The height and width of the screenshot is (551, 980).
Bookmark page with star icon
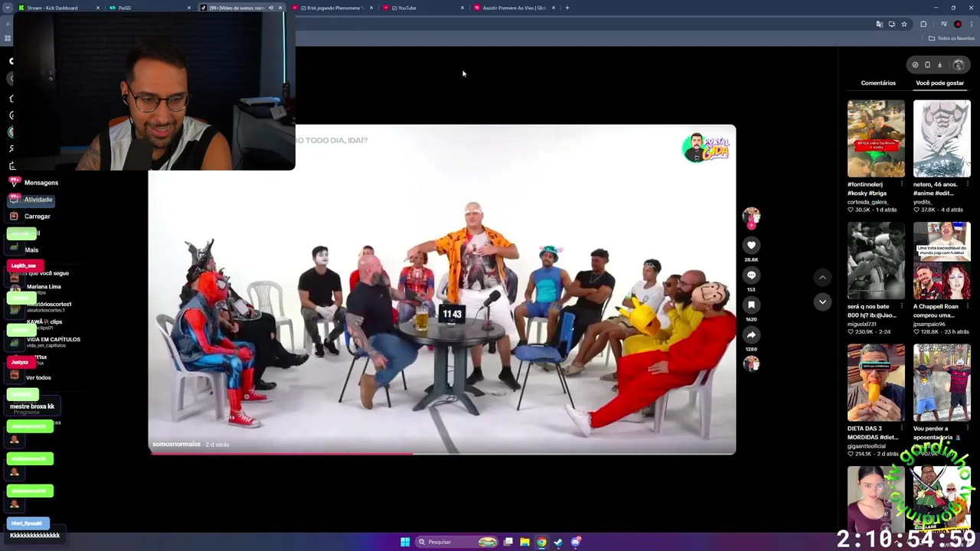click(x=903, y=24)
